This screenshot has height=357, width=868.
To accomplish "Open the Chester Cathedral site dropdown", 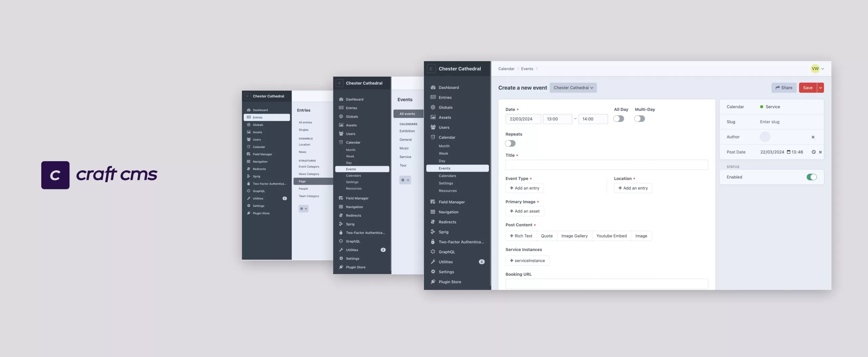I will pos(573,88).
